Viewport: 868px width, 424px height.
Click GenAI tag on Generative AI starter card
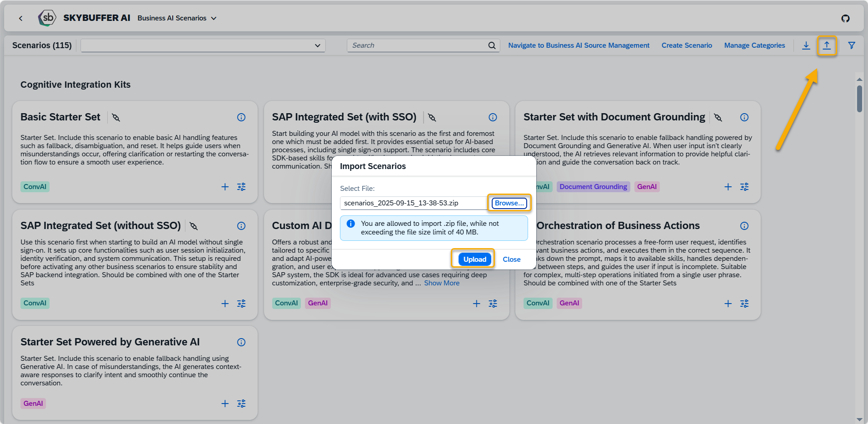pyautogui.click(x=33, y=404)
